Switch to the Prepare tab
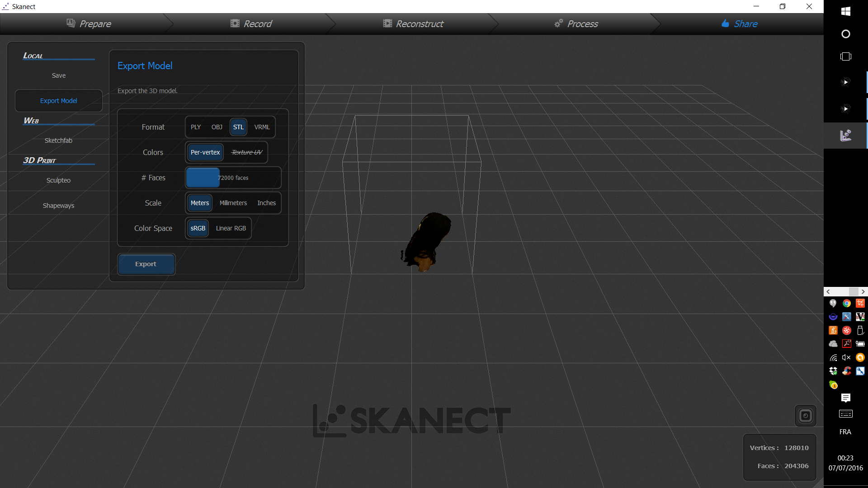Screen dimensions: 868x488 coord(89,24)
